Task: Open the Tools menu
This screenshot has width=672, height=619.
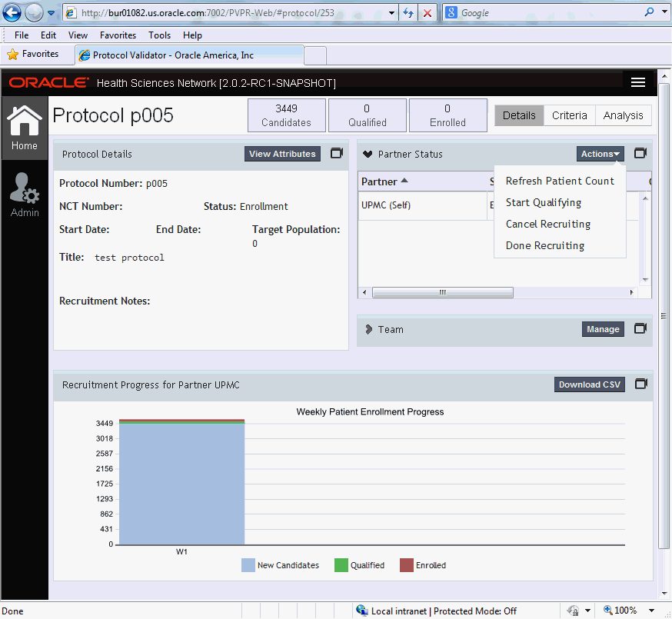Action: pos(159,35)
